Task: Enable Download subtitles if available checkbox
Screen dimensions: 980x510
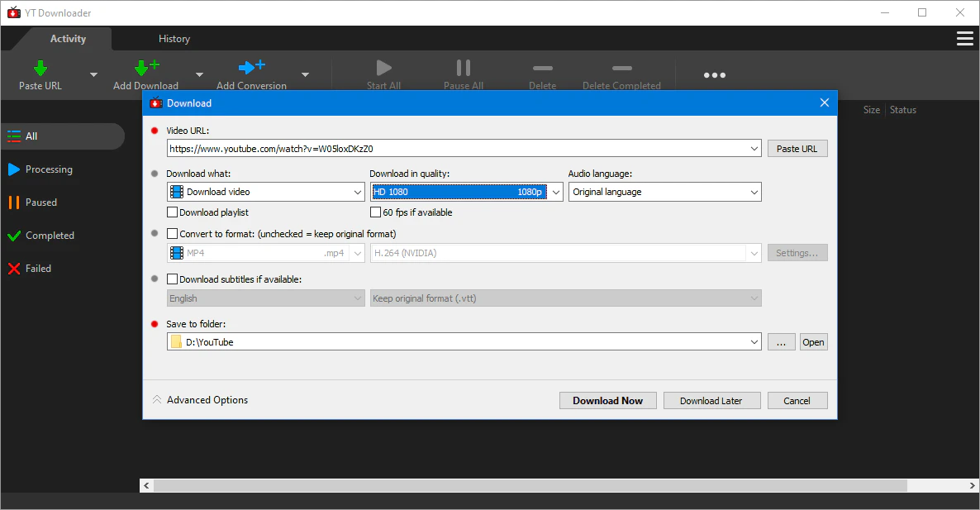Action: click(x=173, y=279)
